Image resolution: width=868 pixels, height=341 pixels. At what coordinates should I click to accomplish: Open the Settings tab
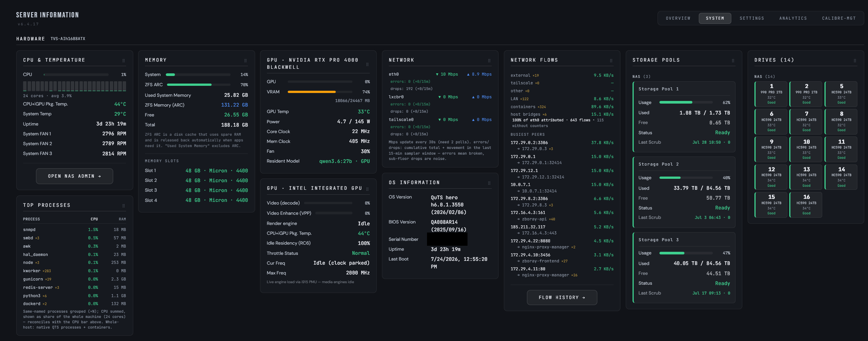752,18
